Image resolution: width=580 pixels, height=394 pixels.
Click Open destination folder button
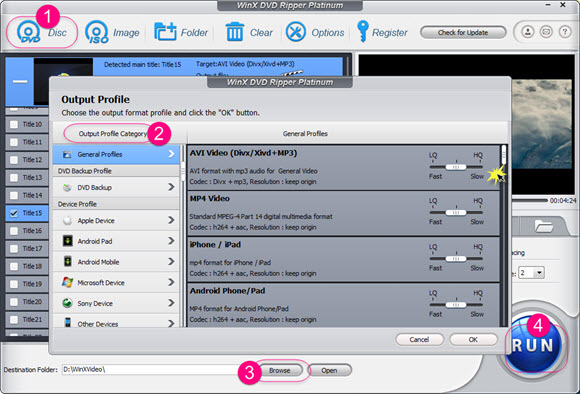[x=329, y=370]
